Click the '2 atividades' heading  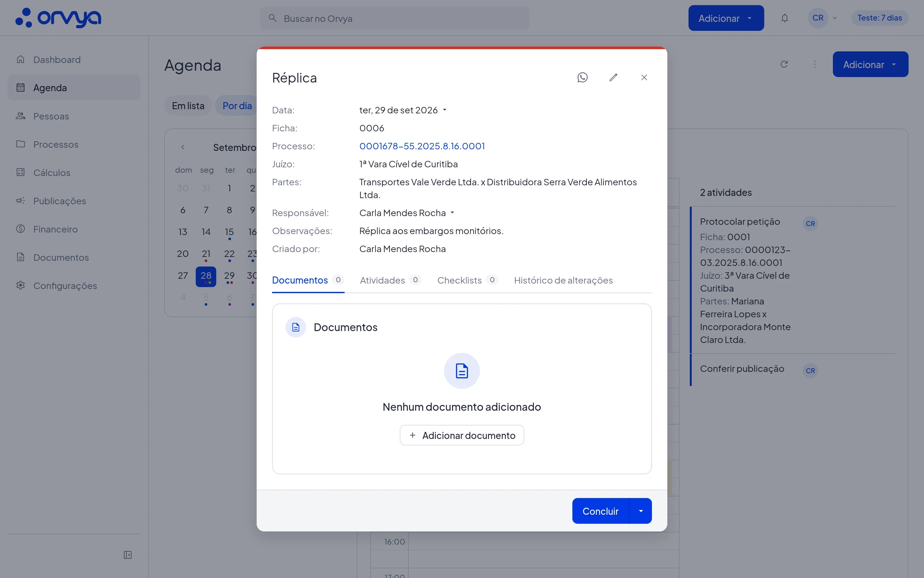click(726, 192)
